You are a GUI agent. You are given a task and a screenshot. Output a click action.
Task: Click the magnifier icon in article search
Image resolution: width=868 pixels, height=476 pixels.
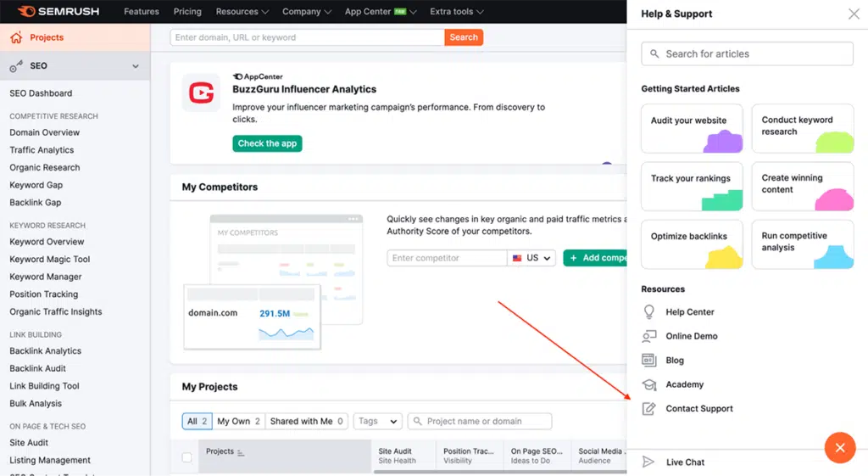654,53
